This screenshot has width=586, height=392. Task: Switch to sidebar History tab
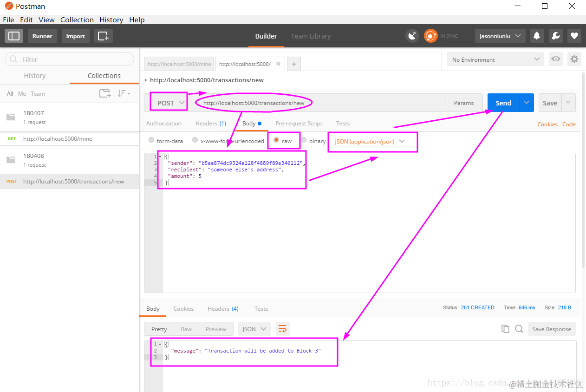tap(35, 75)
